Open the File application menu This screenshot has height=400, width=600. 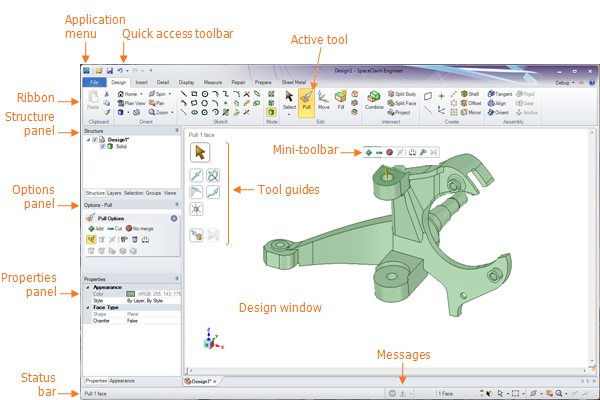click(94, 82)
